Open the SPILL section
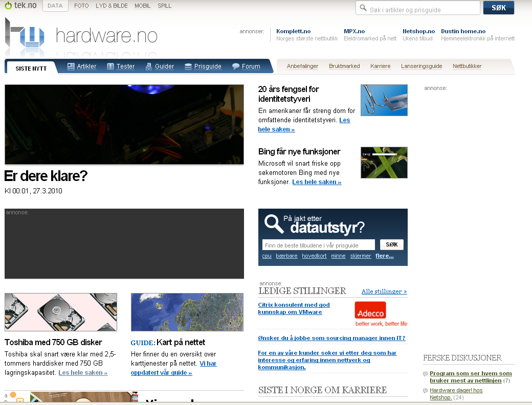Image resolution: width=532 pixels, height=405 pixels. 165,6
